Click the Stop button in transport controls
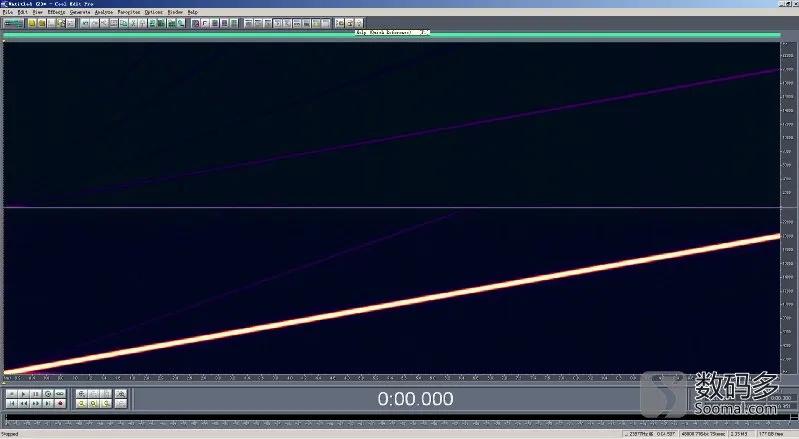 coord(11,394)
